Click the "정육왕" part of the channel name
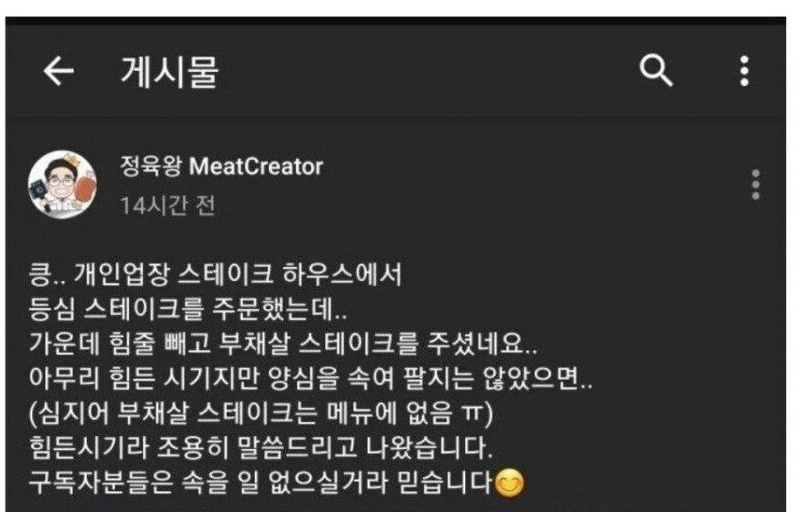 point(151,166)
